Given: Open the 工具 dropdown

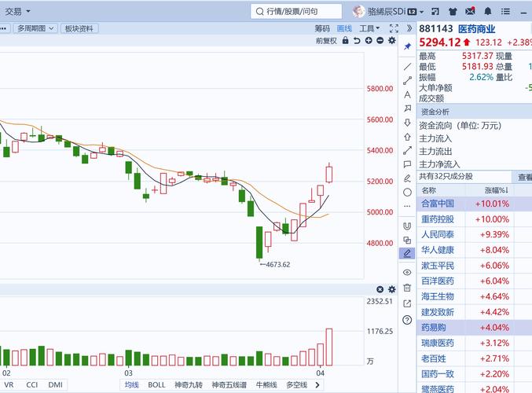Looking at the screenshot, I should tap(369, 28).
